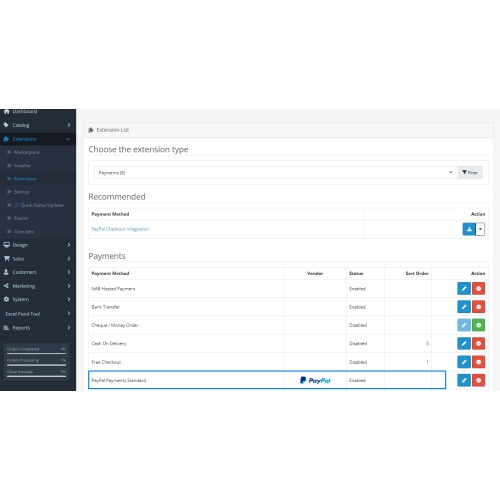500x500 pixels.
Task: Edit the Free Checkout payment method
Action: coord(464,362)
